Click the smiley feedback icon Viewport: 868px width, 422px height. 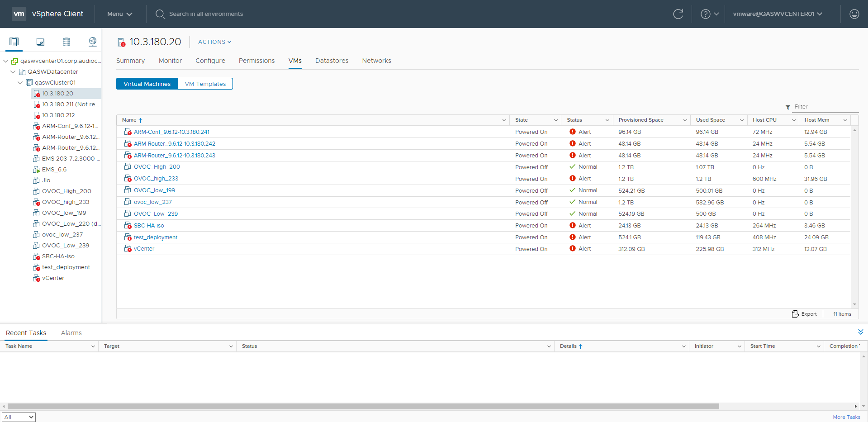(854, 14)
